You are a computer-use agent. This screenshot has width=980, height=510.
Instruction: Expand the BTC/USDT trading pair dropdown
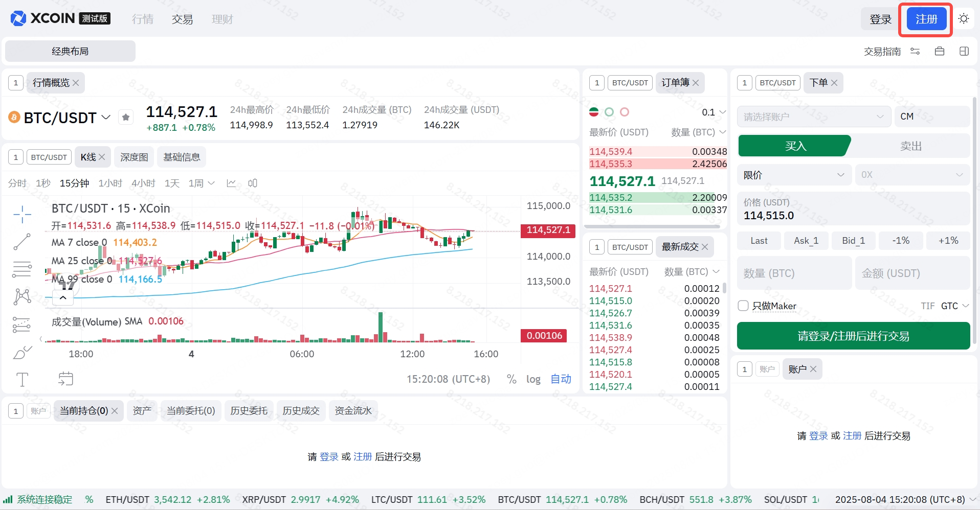[106, 118]
